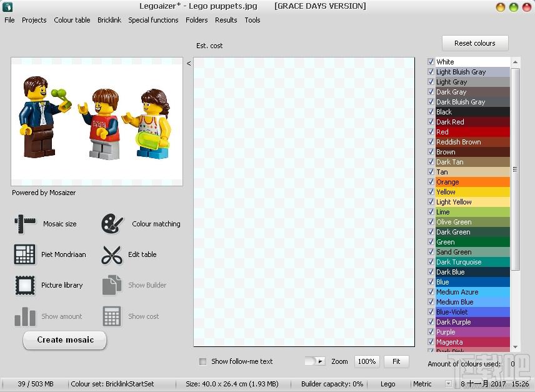Image resolution: width=535 pixels, height=392 pixels.
Task: Click the Edit table scissors icon
Action: coord(112,254)
